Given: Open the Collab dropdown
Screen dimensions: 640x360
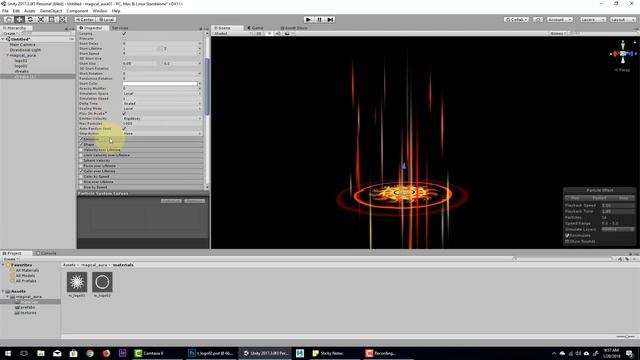Looking at the screenshot, I should [x=516, y=19].
